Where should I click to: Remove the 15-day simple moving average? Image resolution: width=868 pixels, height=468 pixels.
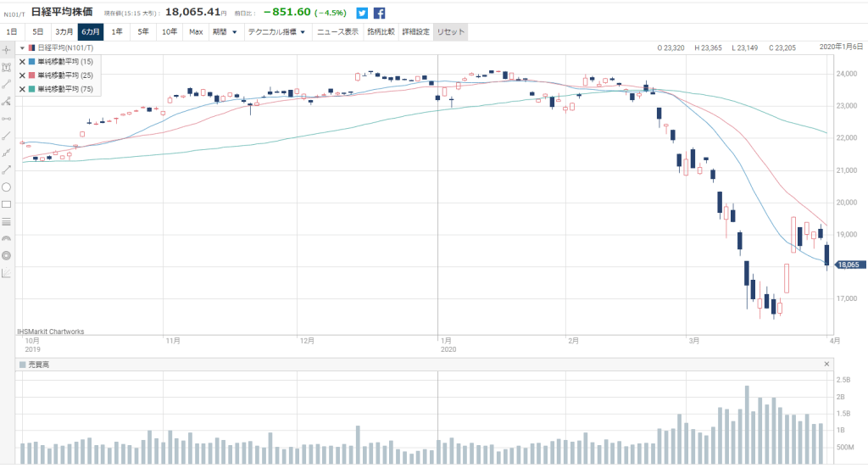pyautogui.click(x=23, y=62)
